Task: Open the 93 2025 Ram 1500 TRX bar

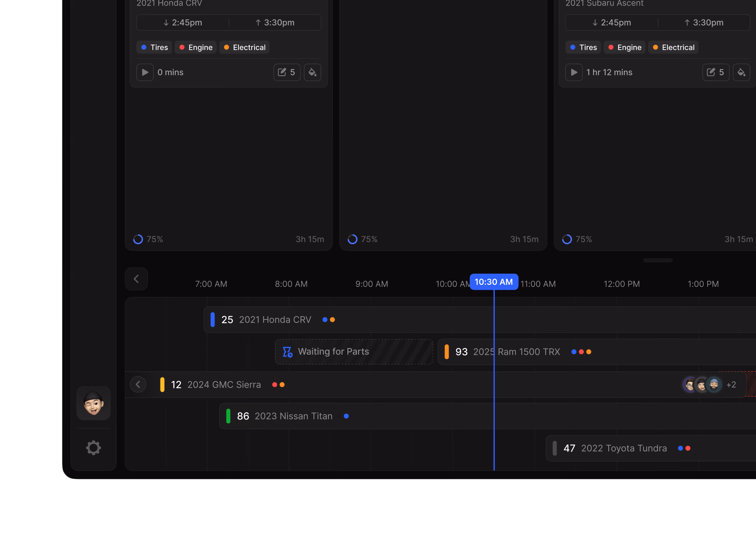Action: tap(597, 352)
